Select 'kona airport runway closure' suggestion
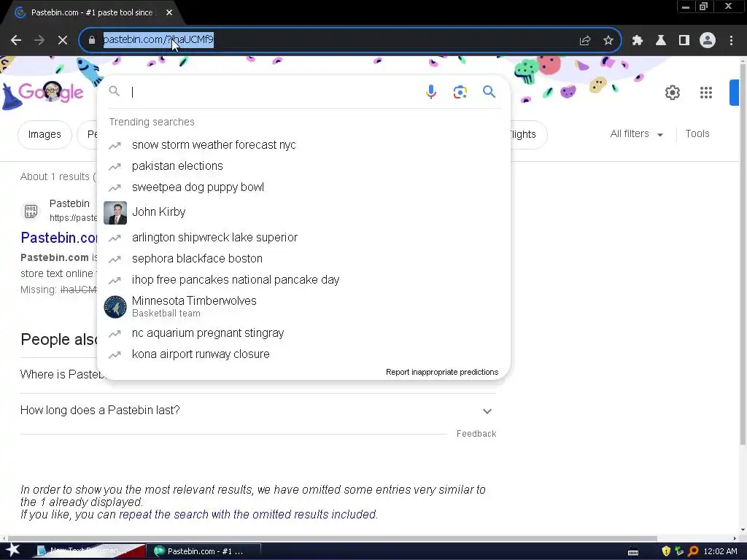747x560 pixels. (303, 354)
